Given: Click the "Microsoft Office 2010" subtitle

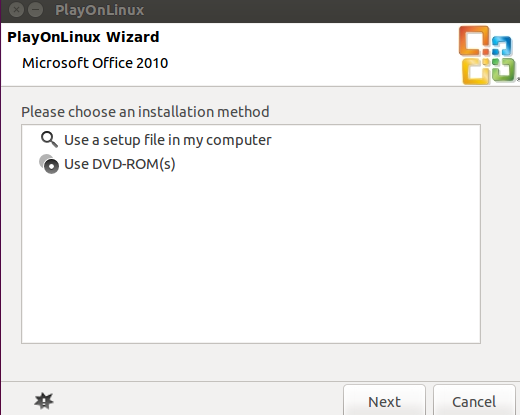Looking at the screenshot, I should coord(95,63).
